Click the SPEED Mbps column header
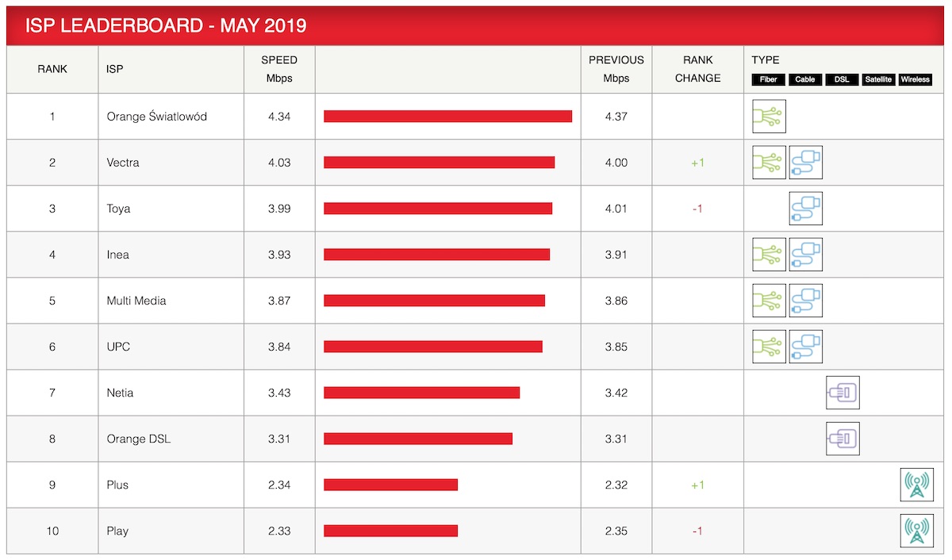952x560 pixels. [279, 69]
